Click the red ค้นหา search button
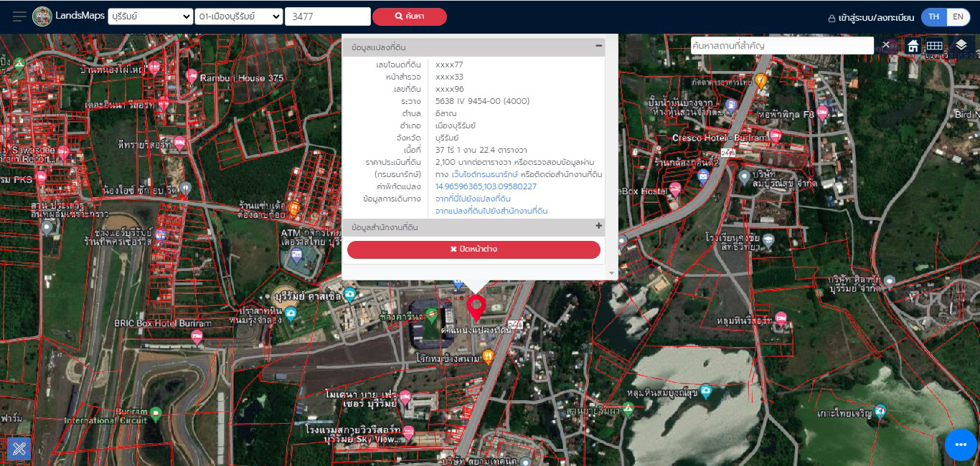980x466 pixels. point(409,16)
